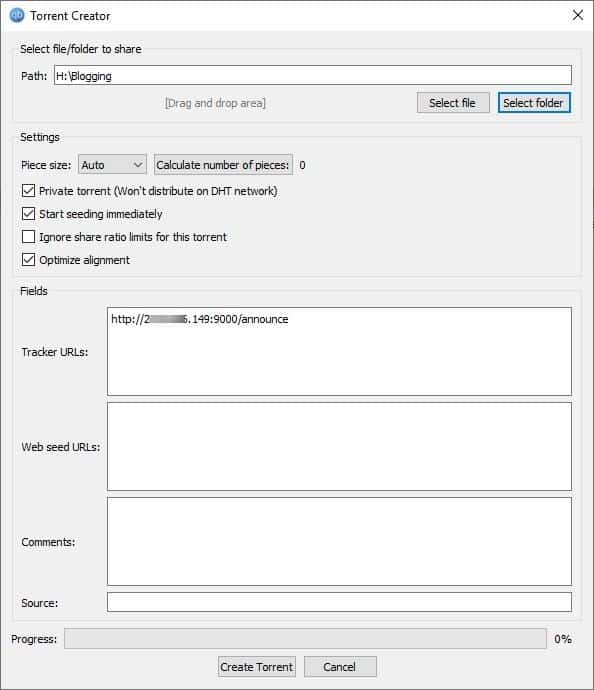This screenshot has height=690, width=594.
Task: Click in the Web seed URLs text box
Action: tap(339, 447)
